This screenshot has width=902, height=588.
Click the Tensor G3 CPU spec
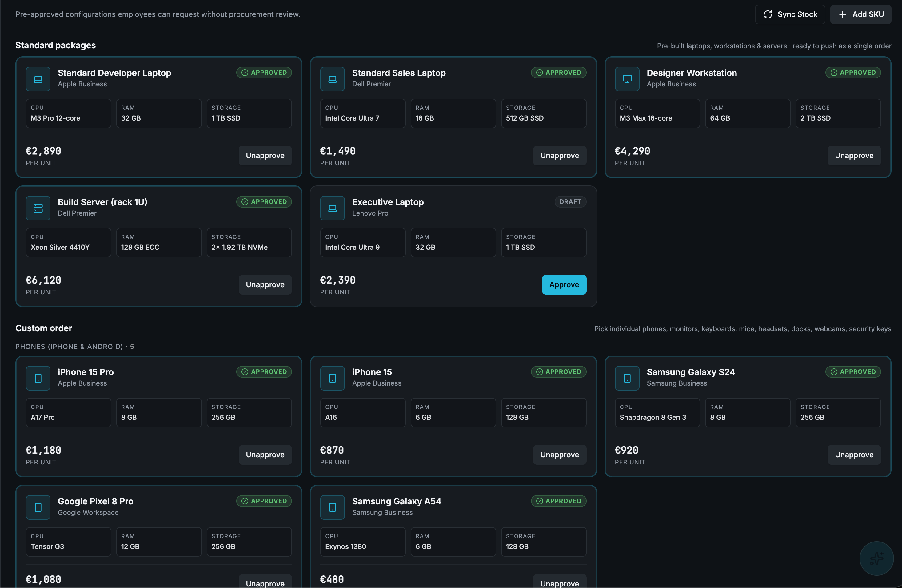coord(68,542)
